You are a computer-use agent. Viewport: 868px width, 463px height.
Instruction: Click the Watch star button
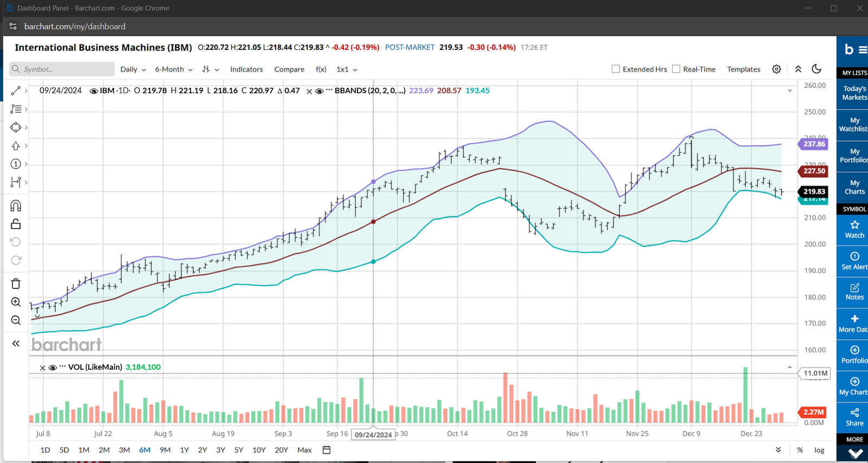(x=854, y=229)
